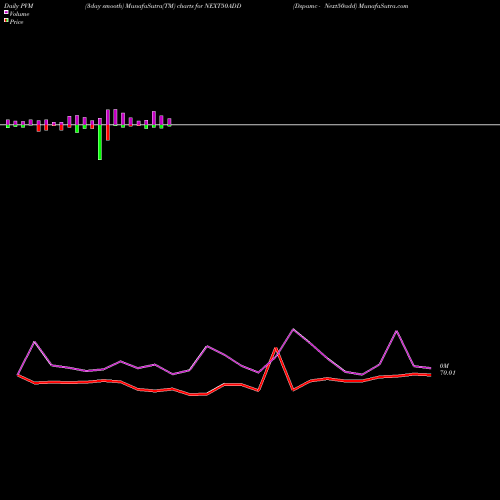This screenshot has height=500, width=500.
Task: Click the '0M' volume value label
Action: coord(444,366)
